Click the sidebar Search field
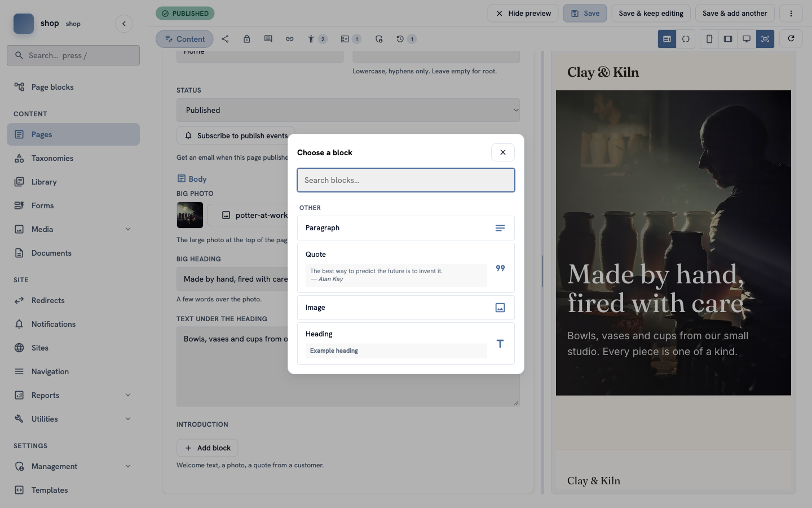 tap(73, 55)
